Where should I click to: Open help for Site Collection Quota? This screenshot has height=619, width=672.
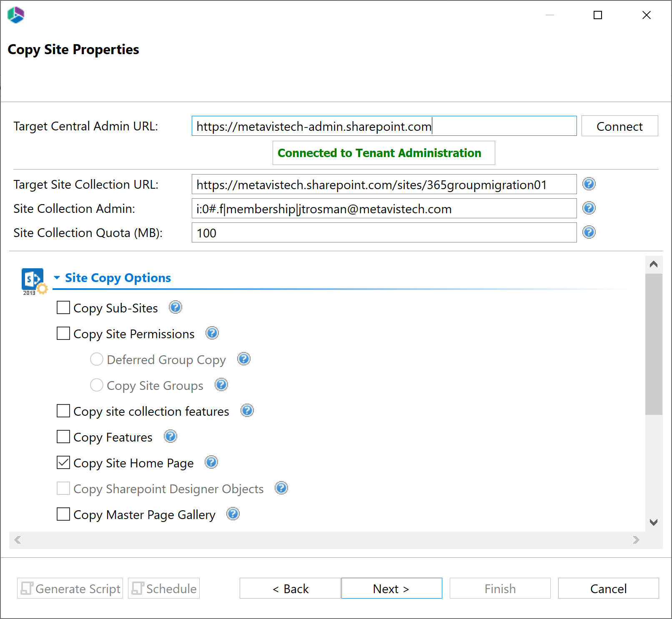589,232
